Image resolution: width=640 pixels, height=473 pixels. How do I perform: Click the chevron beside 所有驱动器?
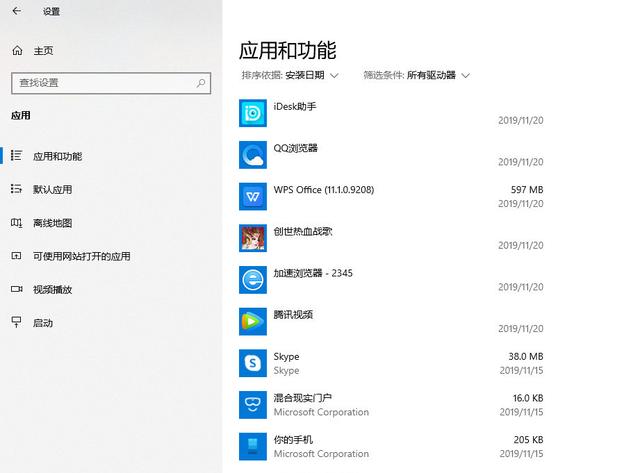tap(466, 76)
